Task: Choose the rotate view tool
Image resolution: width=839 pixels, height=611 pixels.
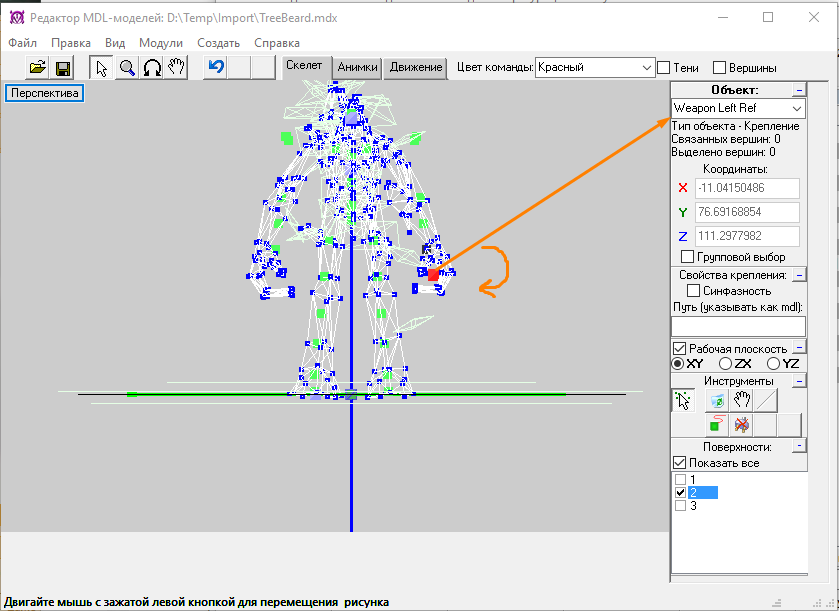Action: tap(152, 67)
